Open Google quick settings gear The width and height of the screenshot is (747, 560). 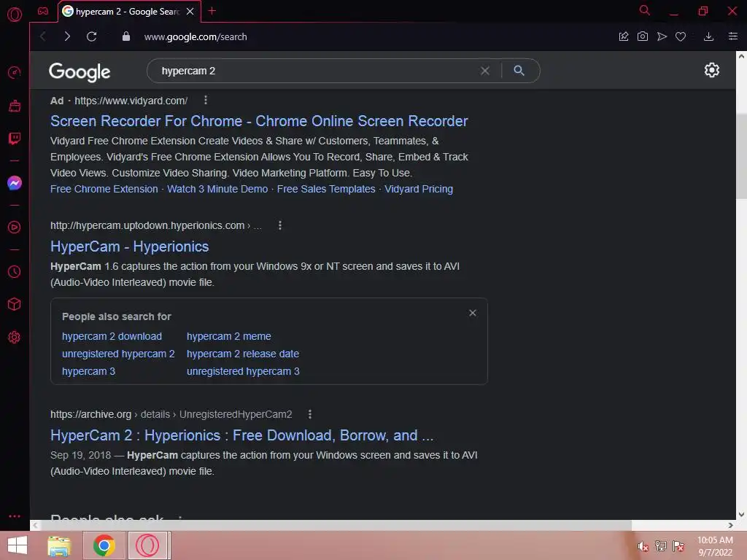click(711, 71)
